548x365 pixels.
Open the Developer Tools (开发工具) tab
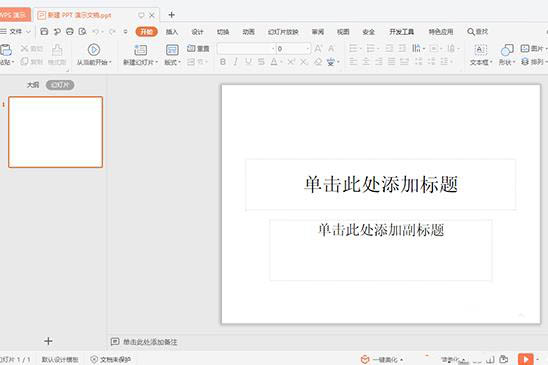click(402, 32)
